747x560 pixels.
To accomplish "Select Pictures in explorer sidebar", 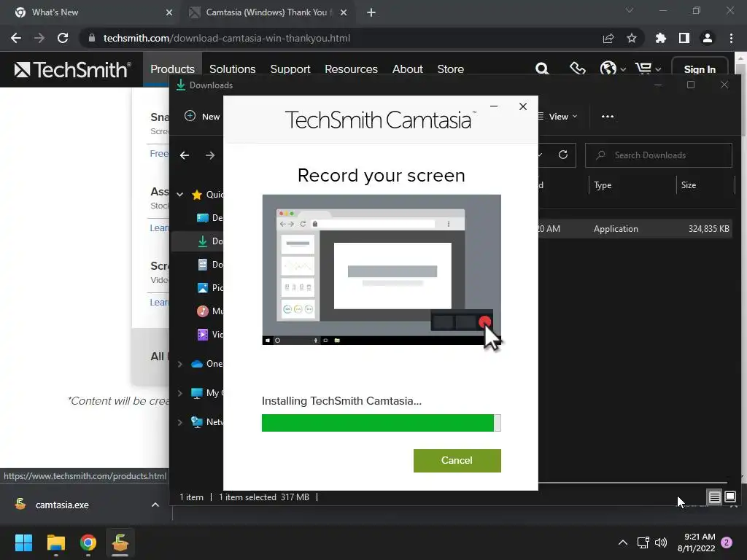I will [x=209, y=287].
